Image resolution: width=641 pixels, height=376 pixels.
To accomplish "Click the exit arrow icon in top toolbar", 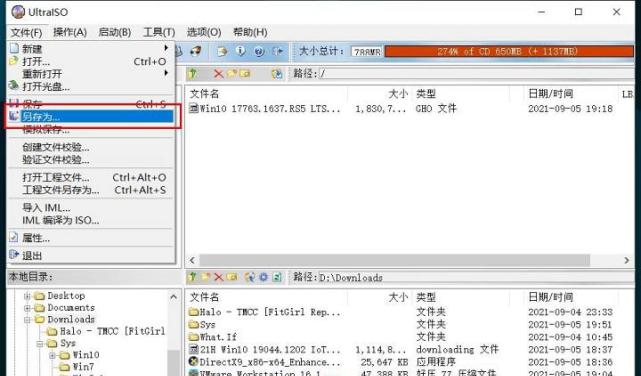I will 278,51.
